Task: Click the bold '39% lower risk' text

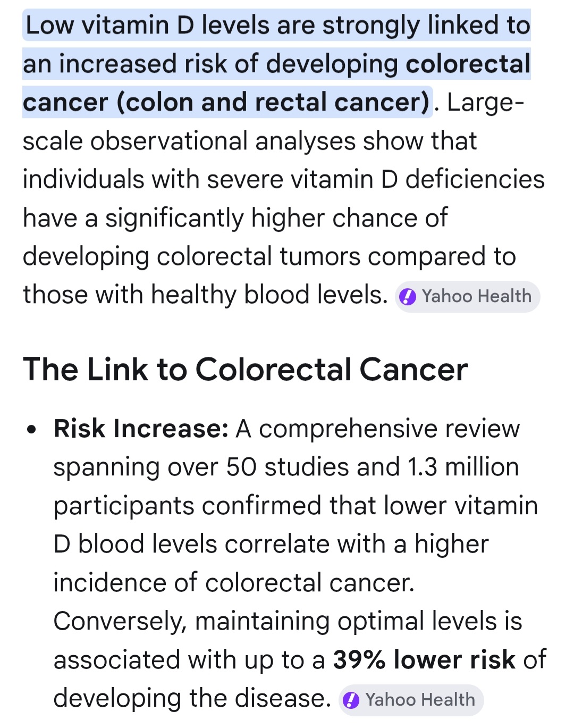Action: [x=424, y=660]
